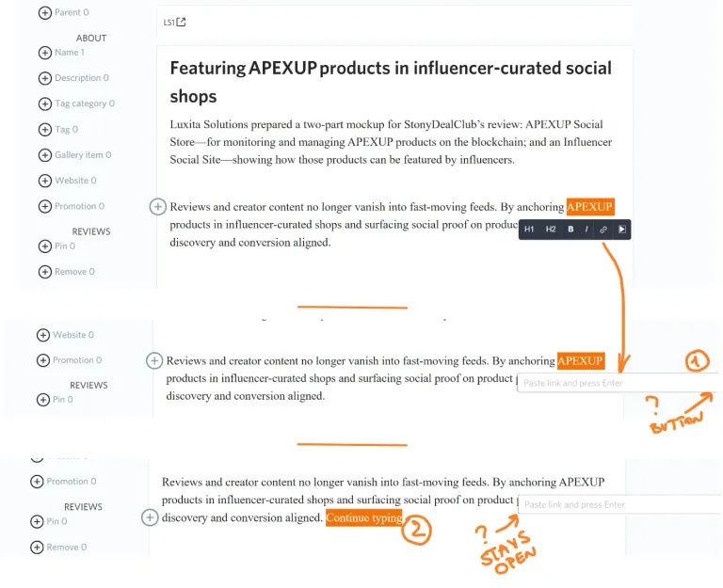The width and height of the screenshot is (723, 588).
Task: Open the external link icon beside LS1
Action: [181, 23]
